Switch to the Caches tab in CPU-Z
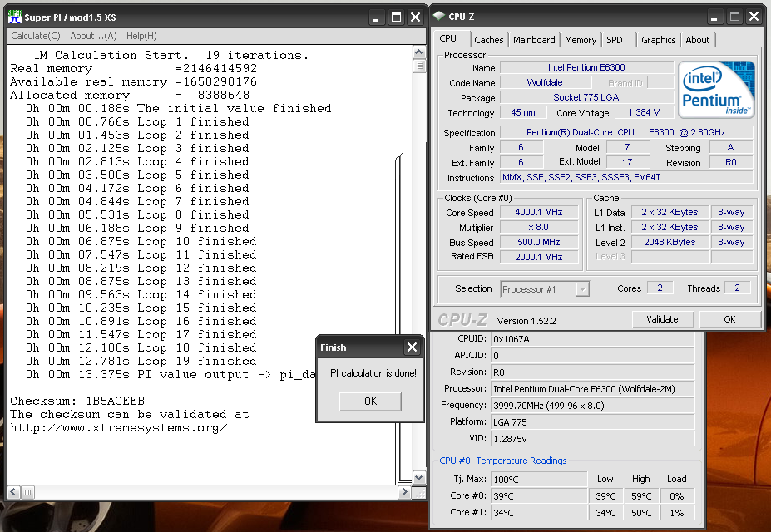 pyautogui.click(x=489, y=40)
